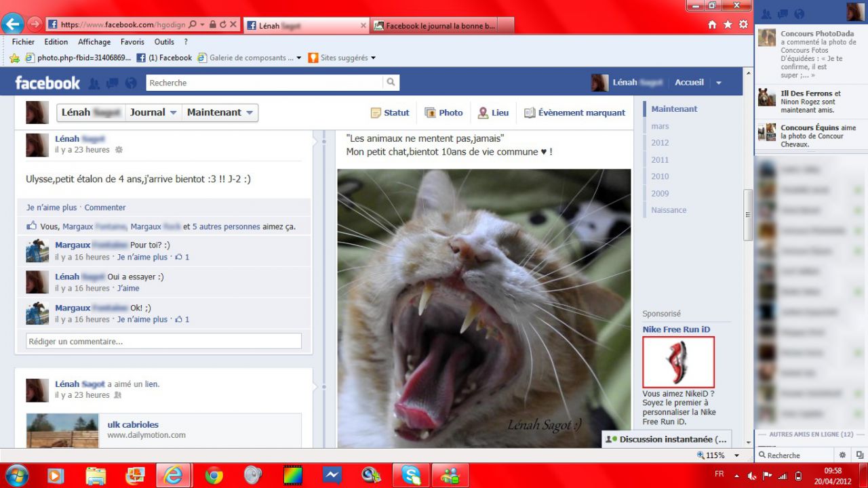Click the Accueil link
868x488 pixels.
[x=689, y=83]
